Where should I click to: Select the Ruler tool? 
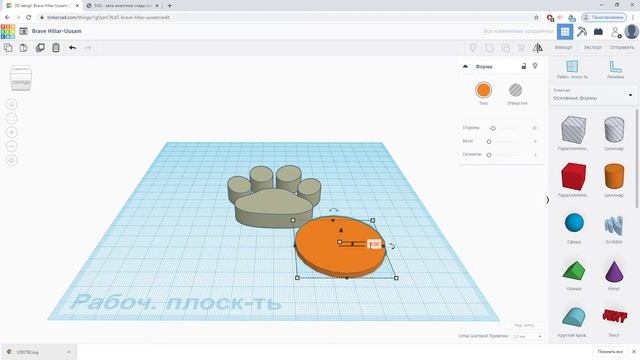(615, 69)
